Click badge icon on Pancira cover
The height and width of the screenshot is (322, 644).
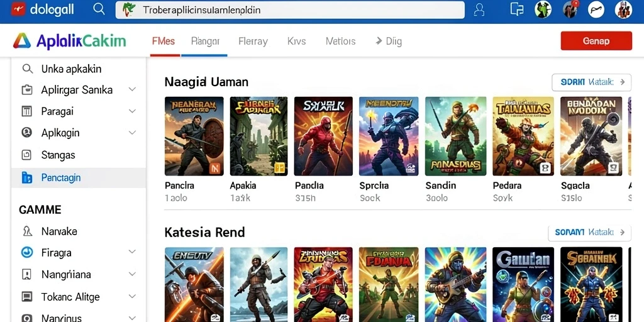[x=215, y=167]
